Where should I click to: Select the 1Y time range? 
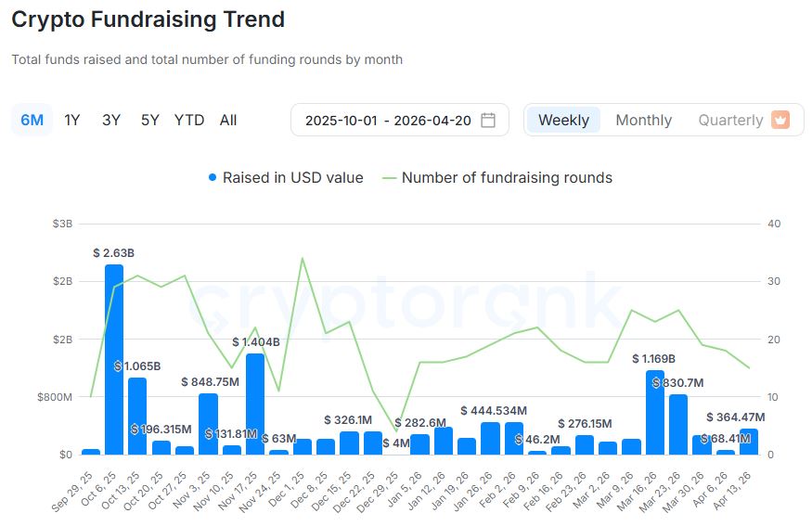click(x=72, y=120)
